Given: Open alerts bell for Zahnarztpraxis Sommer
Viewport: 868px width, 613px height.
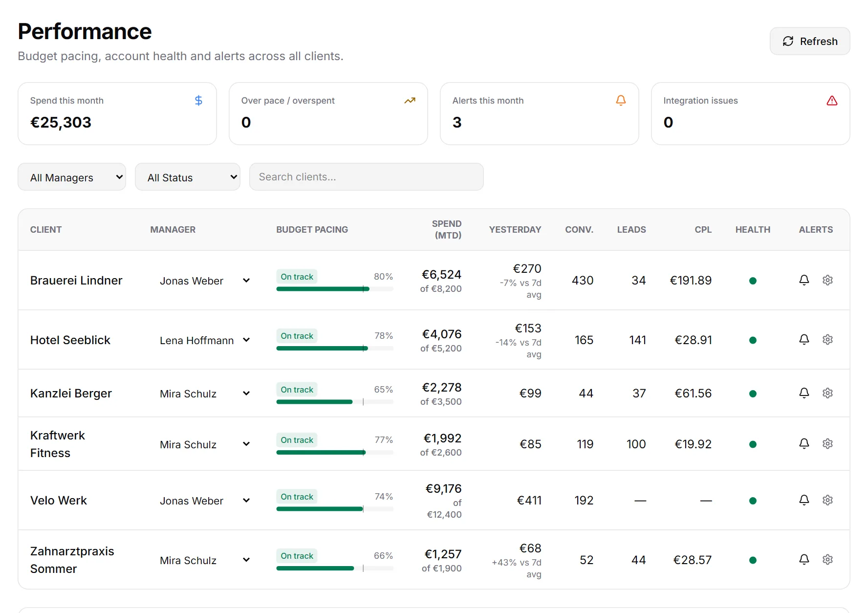Looking at the screenshot, I should 804,560.
